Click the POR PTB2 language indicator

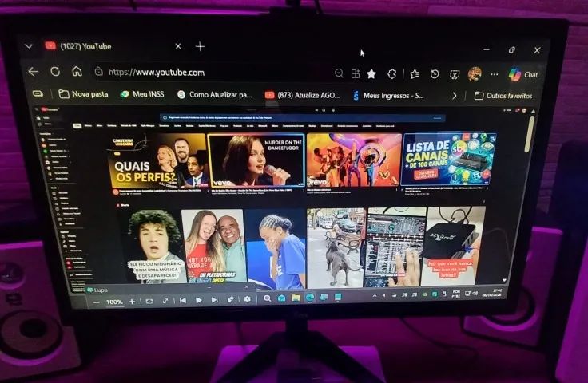click(456, 294)
